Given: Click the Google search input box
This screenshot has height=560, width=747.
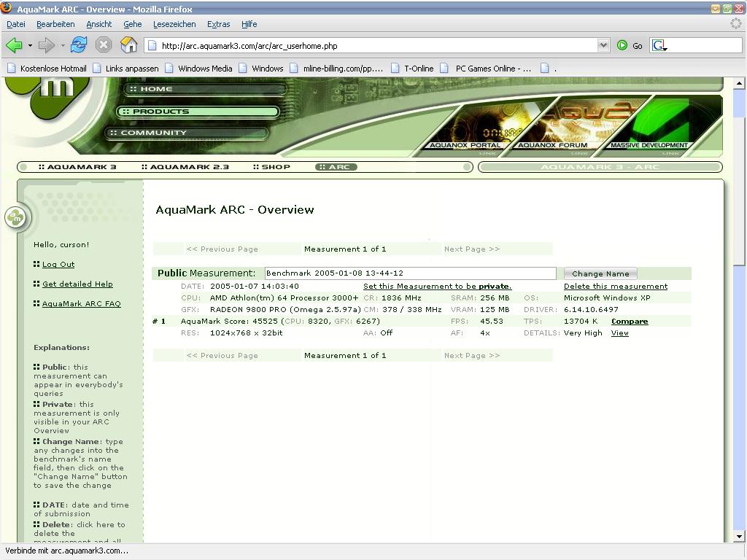Looking at the screenshot, I should coord(705,46).
